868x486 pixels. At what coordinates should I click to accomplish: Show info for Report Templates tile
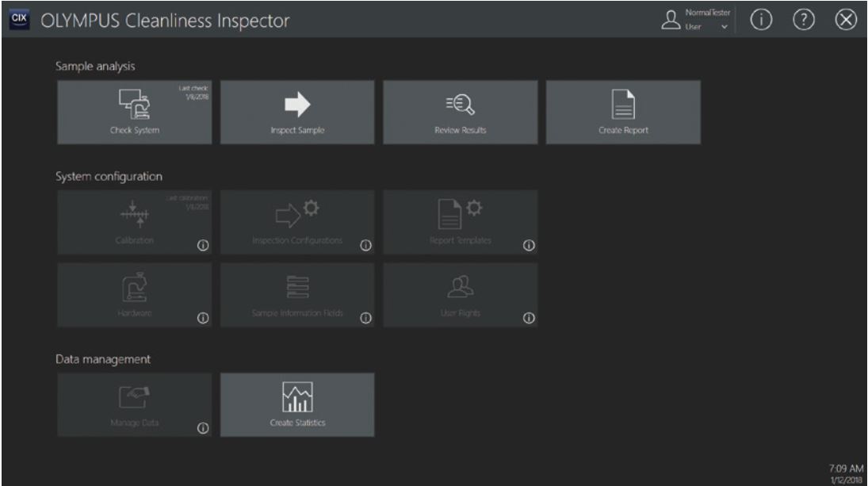529,245
